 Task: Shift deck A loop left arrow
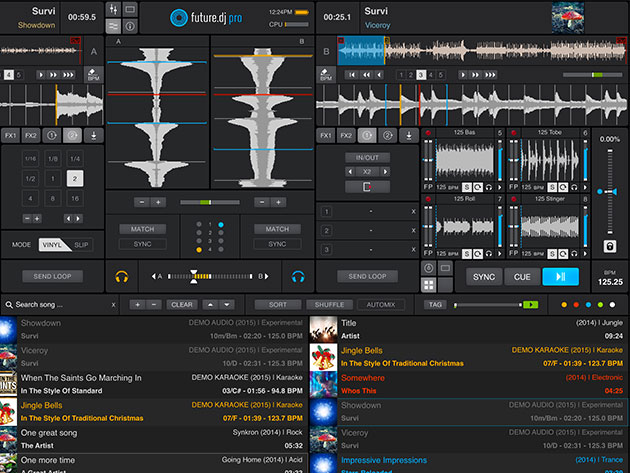pyautogui.click(x=68, y=219)
